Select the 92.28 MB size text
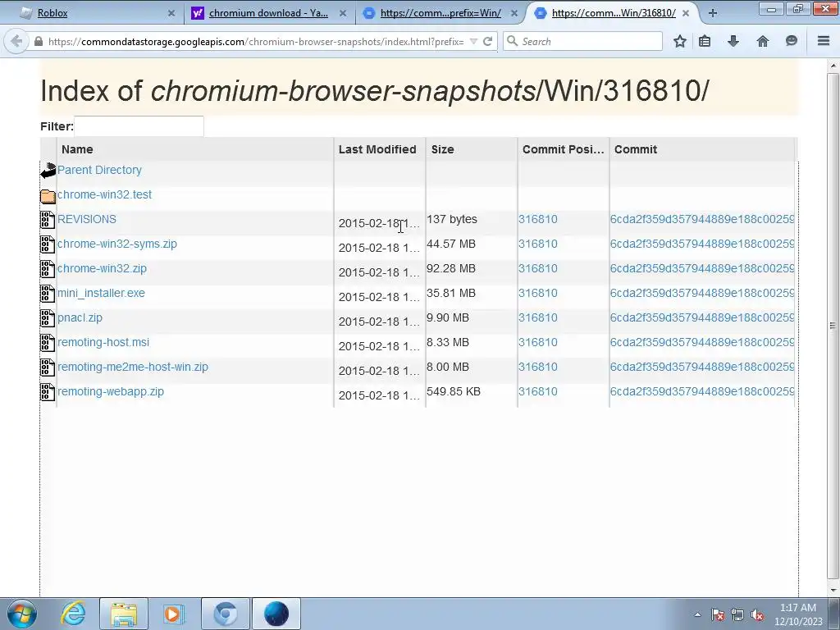 point(451,268)
